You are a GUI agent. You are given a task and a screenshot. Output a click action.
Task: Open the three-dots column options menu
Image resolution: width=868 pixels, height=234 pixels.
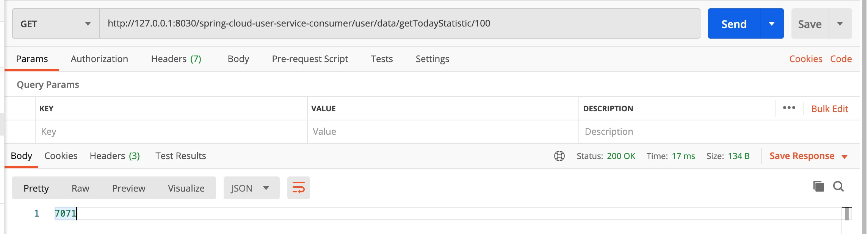(789, 108)
